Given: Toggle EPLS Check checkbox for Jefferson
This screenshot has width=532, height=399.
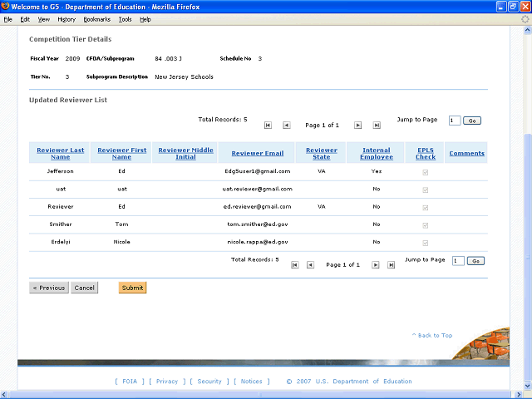Looking at the screenshot, I should (426, 172).
